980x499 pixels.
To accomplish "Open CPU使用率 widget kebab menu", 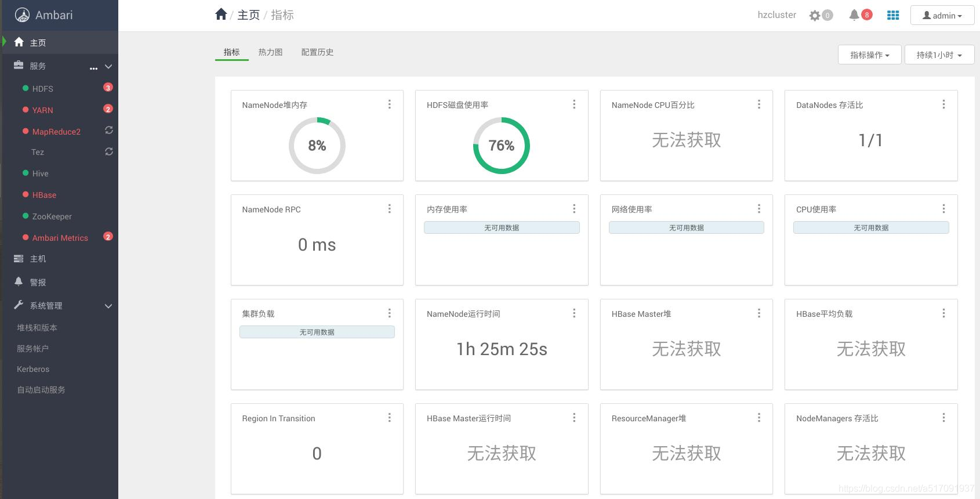I will 943,209.
